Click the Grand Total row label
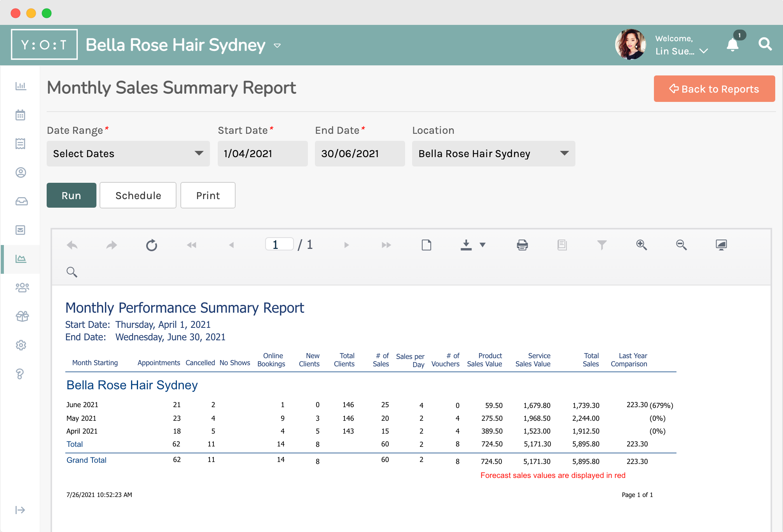The image size is (783, 532). pyautogui.click(x=86, y=460)
